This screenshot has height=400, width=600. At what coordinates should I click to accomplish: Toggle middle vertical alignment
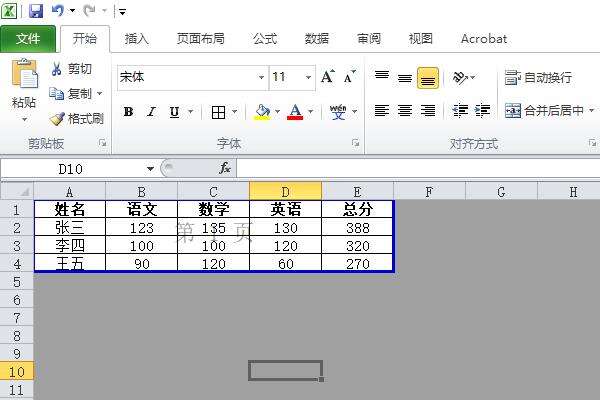pos(405,78)
